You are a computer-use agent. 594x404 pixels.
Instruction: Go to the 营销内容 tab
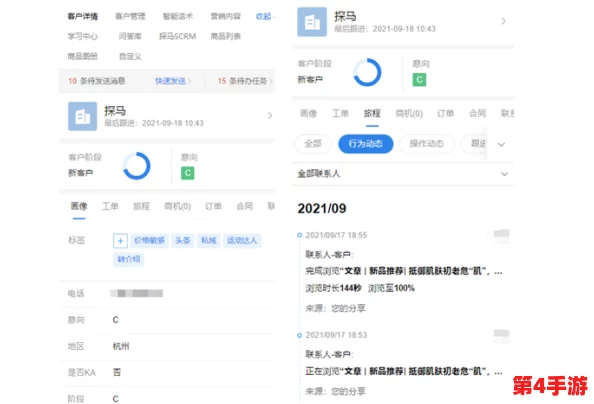(226, 16)
